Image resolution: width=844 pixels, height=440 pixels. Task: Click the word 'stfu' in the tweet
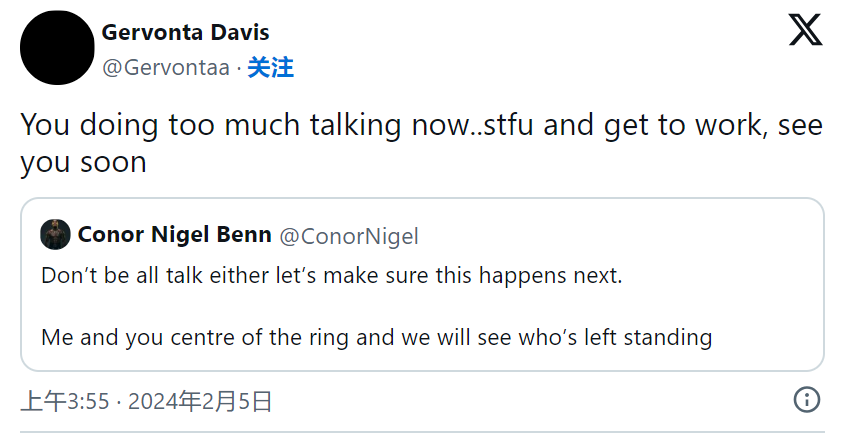point(508,125)
